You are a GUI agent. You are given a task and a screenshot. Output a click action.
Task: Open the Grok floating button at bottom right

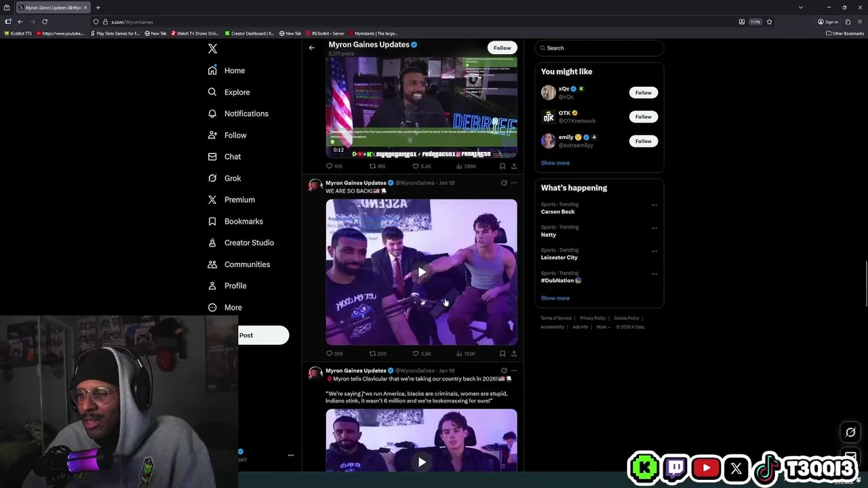(850, 432)
